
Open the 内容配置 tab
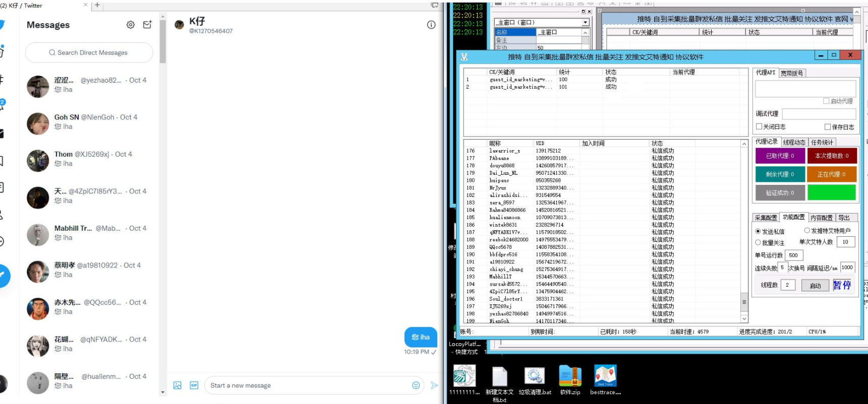(x=821, y=218)
